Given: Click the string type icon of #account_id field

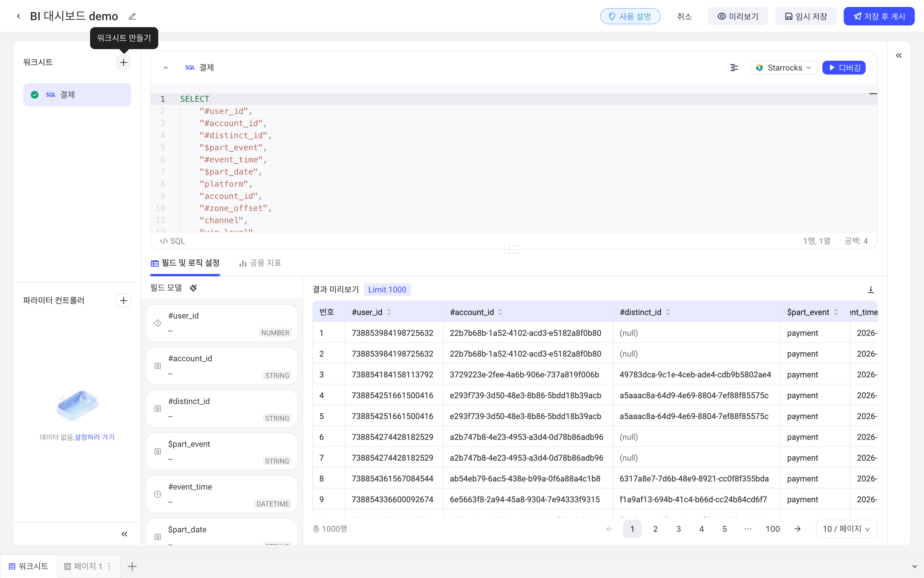Looking at the screenshot, I should pyautogui.click(x=157, y=366).
